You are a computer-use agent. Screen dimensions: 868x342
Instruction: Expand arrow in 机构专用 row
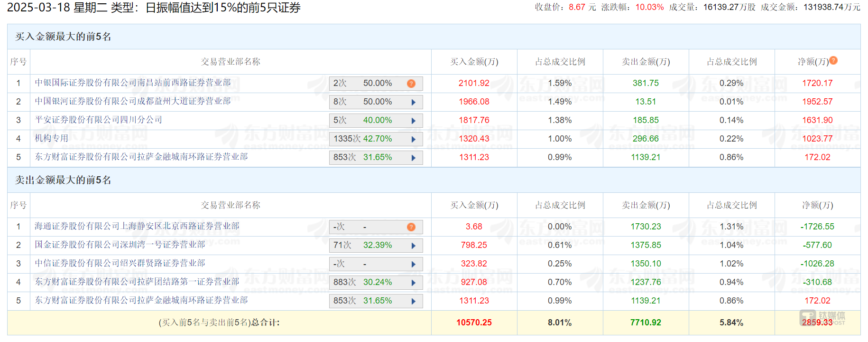click(x=414, y=139)
